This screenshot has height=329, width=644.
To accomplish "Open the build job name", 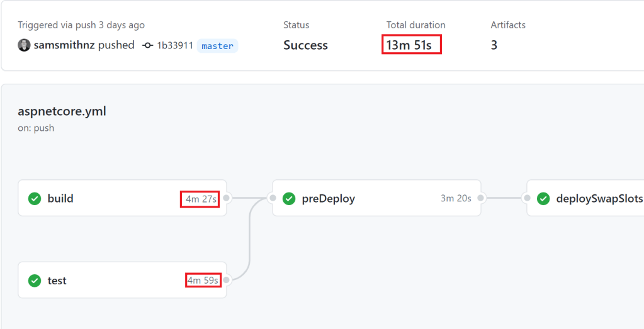I will [x=60, y=199].
